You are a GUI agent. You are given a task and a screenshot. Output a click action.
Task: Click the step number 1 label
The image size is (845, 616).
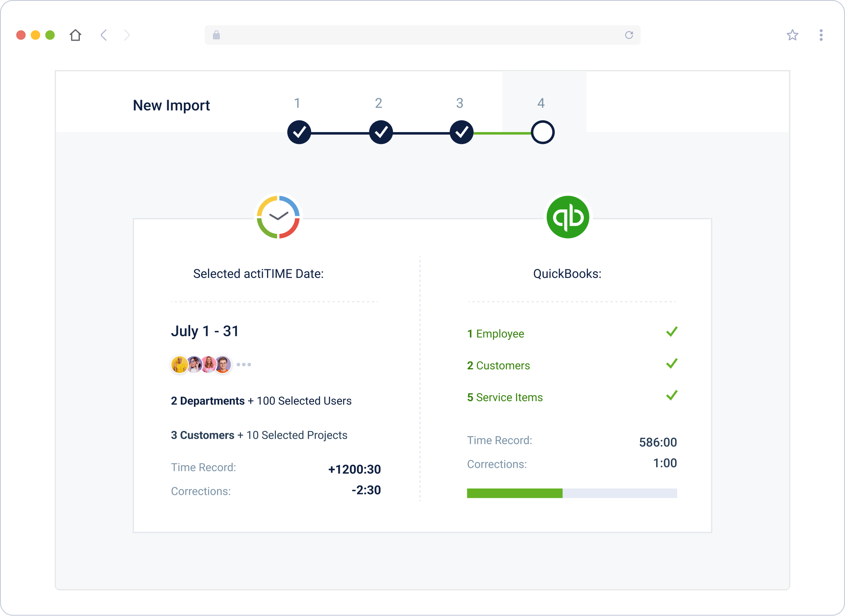coord(297,103)
